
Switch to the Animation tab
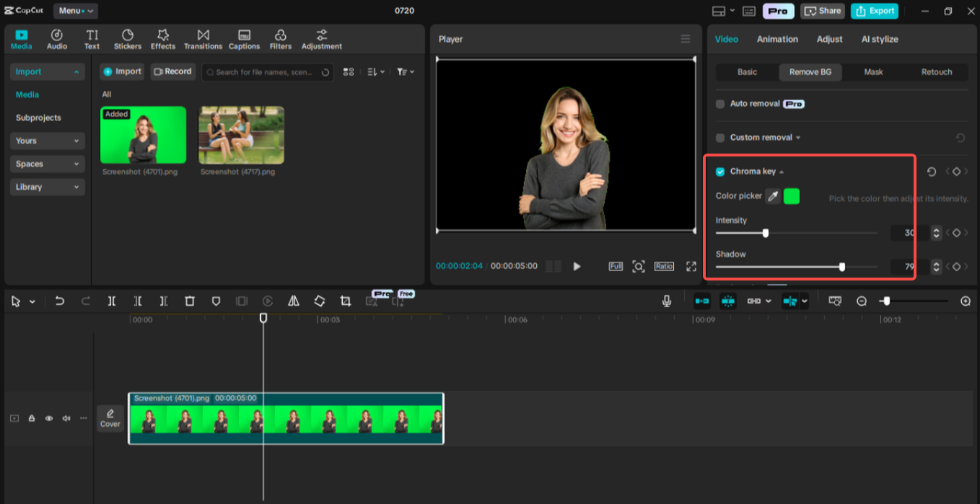(777, 39)
